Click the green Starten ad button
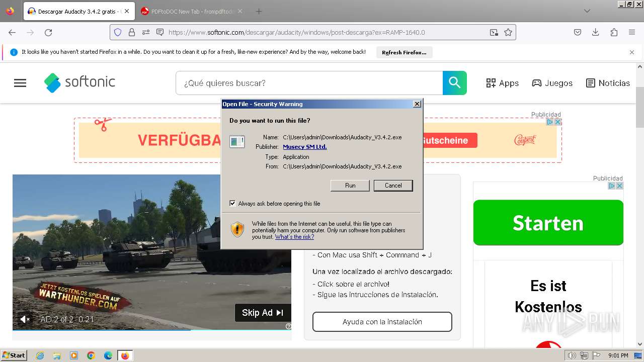The height and width of the screenshot is (362, 644). [x=548, y=223]
